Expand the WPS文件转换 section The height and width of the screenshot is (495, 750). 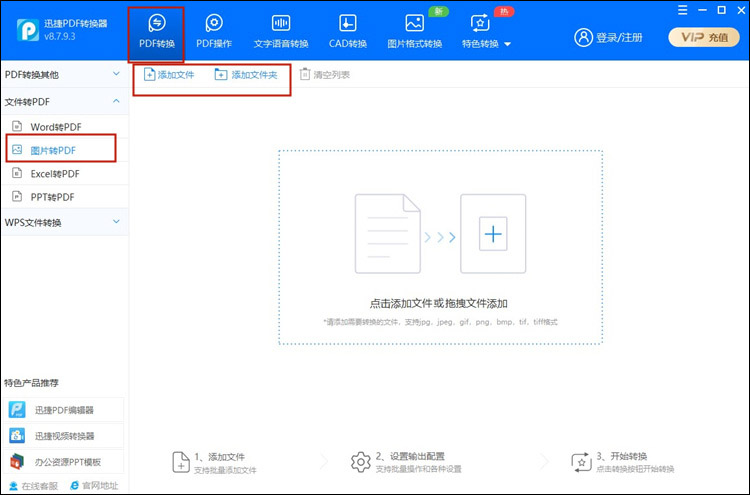(65, 222)
